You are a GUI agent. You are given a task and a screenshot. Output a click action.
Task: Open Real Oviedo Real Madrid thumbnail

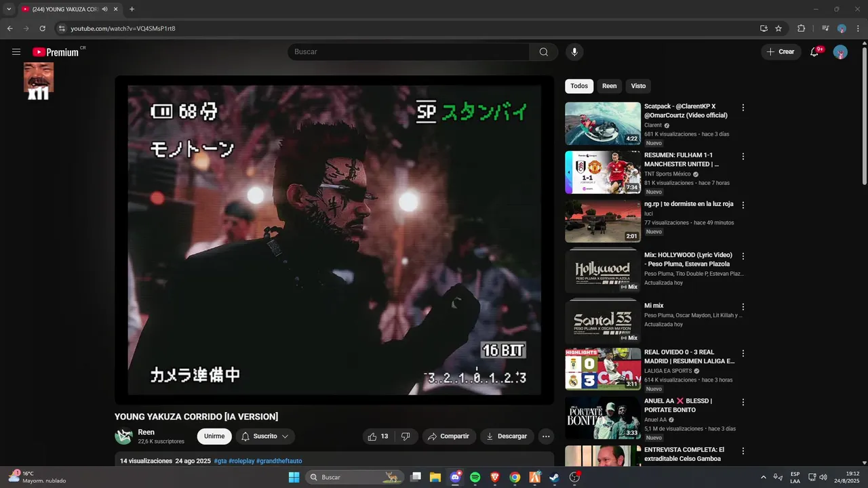coord(603,369)
